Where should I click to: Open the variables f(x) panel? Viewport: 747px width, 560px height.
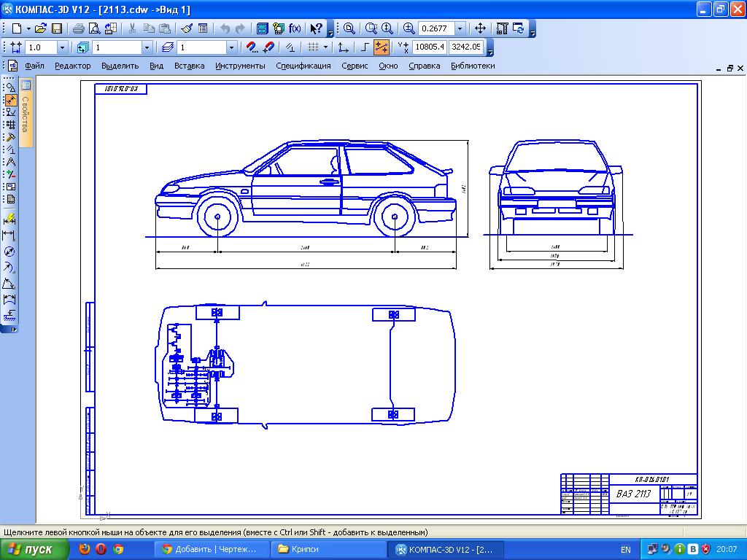pyautogui.click(x=295, y=28)
